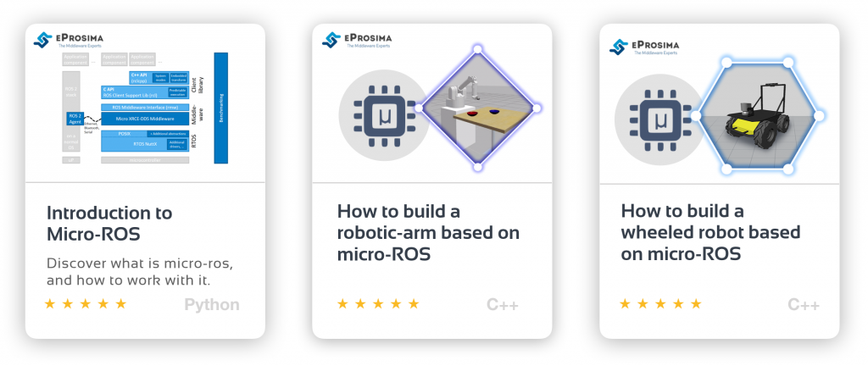Click C++ label on robotic-arm card
Viewport: 868px width, 366px height.
[x=503, y=305]
